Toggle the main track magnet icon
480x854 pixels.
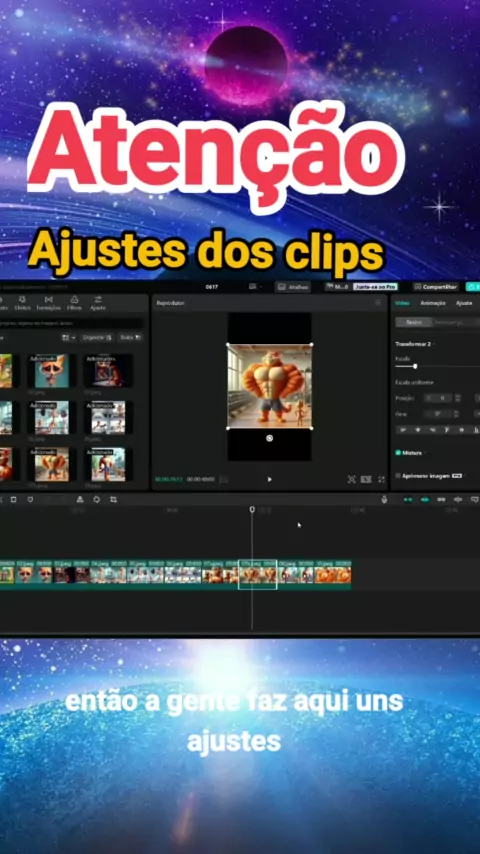coord(408,499)
